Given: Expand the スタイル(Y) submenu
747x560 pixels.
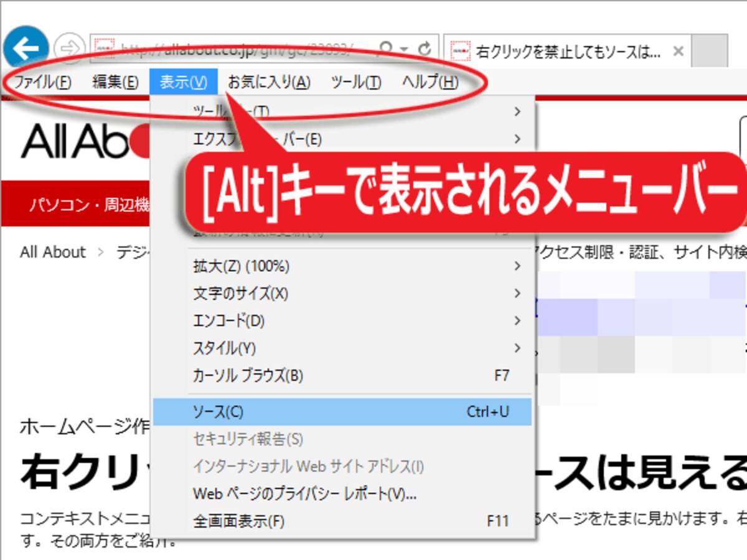Looking at the screenshot, I should pos(342,348).
